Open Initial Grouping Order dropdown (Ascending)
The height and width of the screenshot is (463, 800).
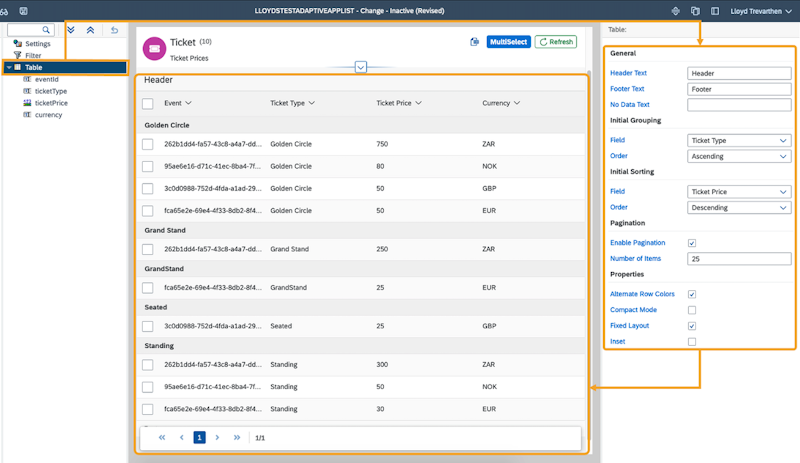pos(739,156)
